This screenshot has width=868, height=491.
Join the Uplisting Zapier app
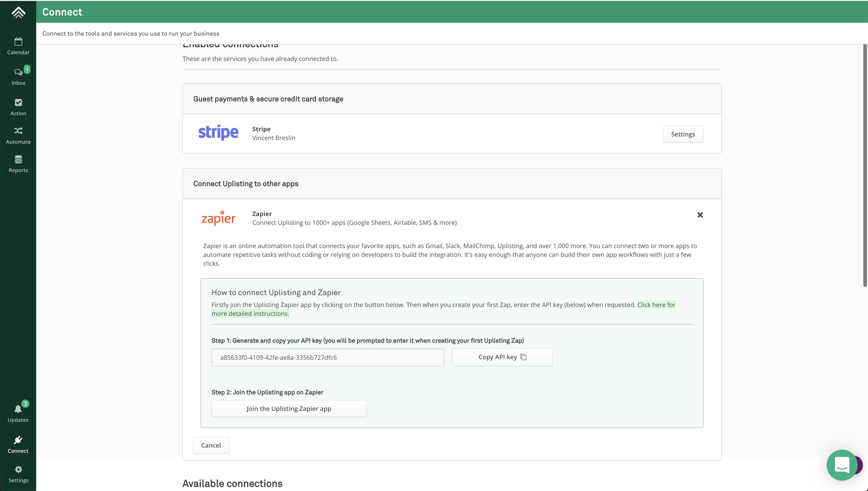click(289, 409)
